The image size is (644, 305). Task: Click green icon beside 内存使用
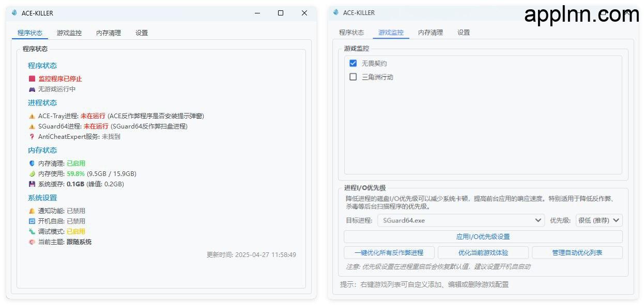32,174
